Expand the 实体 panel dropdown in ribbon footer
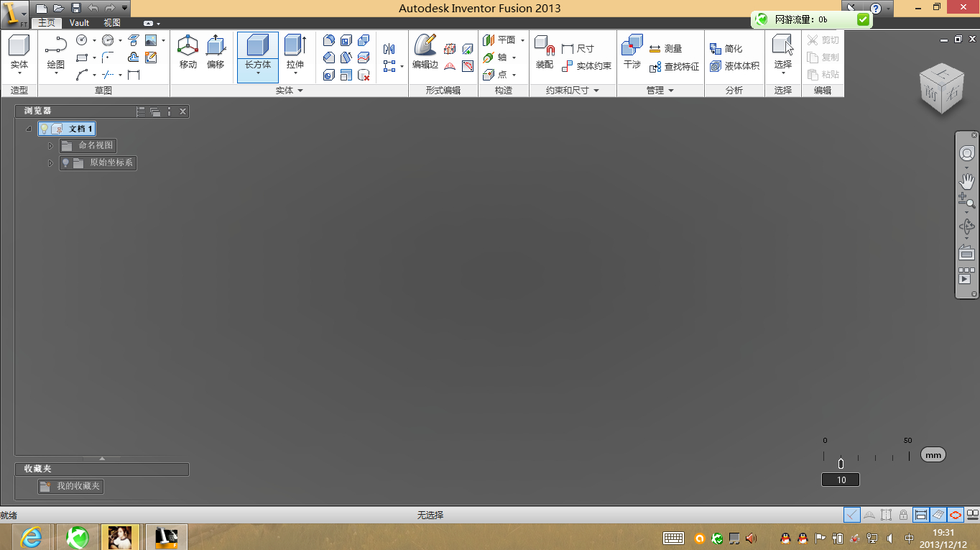 pyautogui.click(x=300, y=91)
